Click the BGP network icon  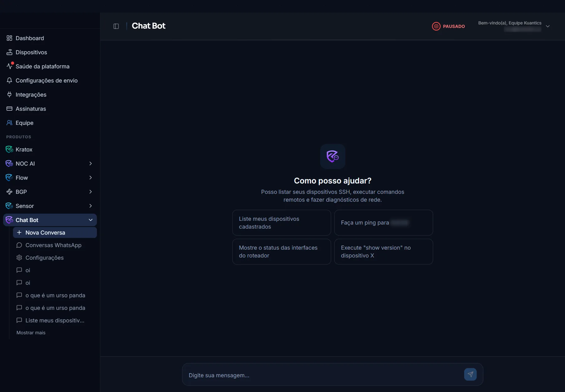click(9, 192)
